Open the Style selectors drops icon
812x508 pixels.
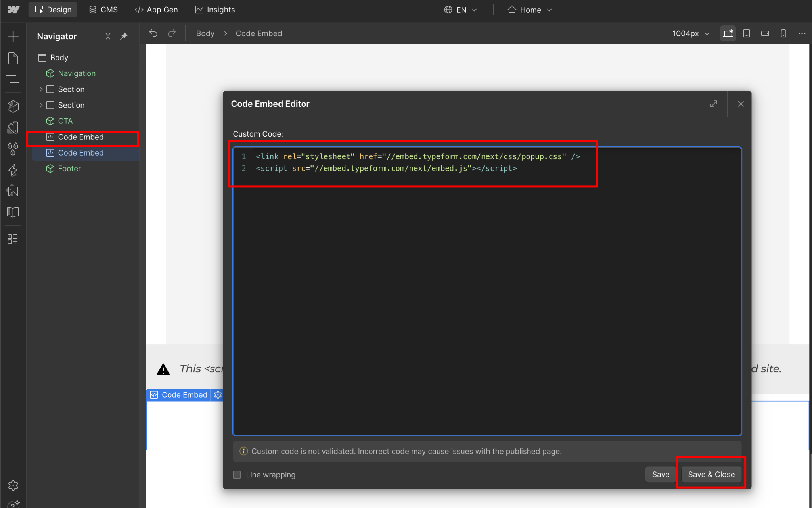point(13,149)
